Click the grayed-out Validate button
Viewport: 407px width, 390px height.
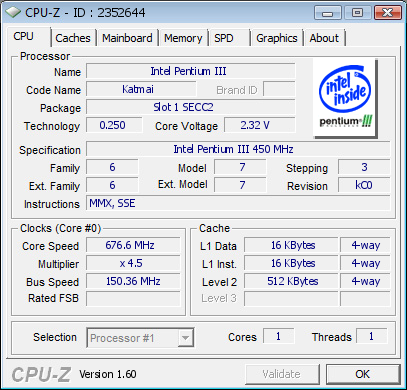282,374
